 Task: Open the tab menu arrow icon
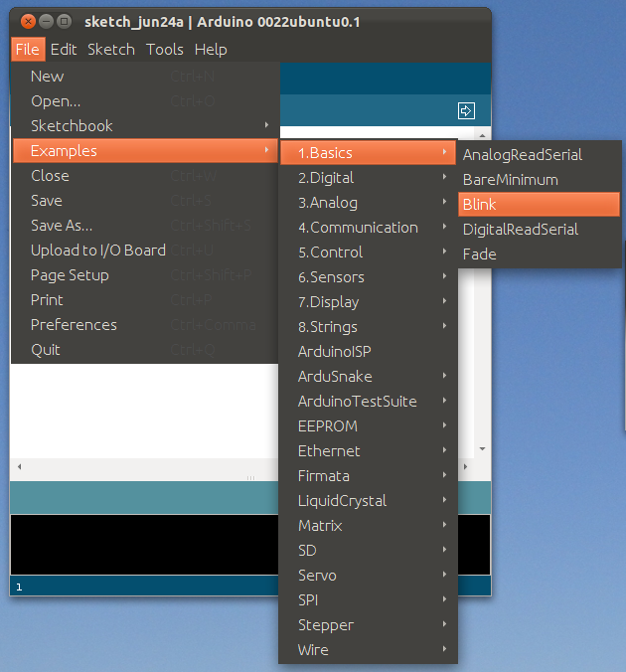pos(466,110)
